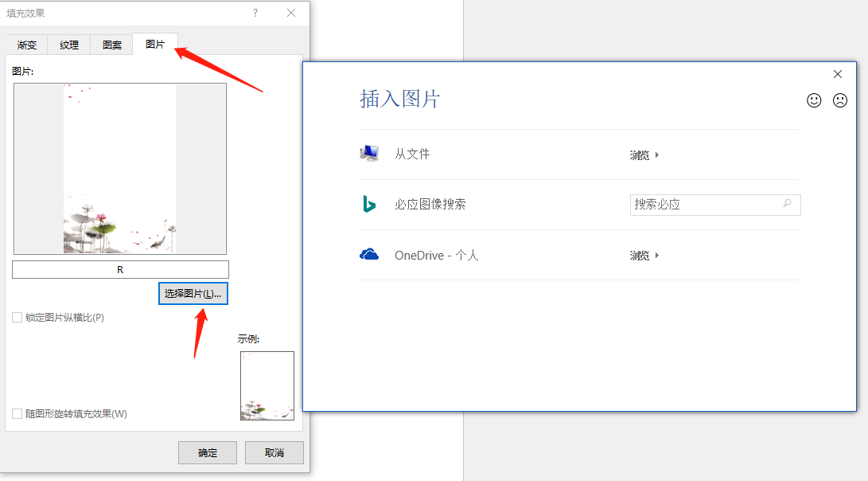Click the 示例 preview thumbnail
This screenshot has height=481, width=868.
point(267,385)
